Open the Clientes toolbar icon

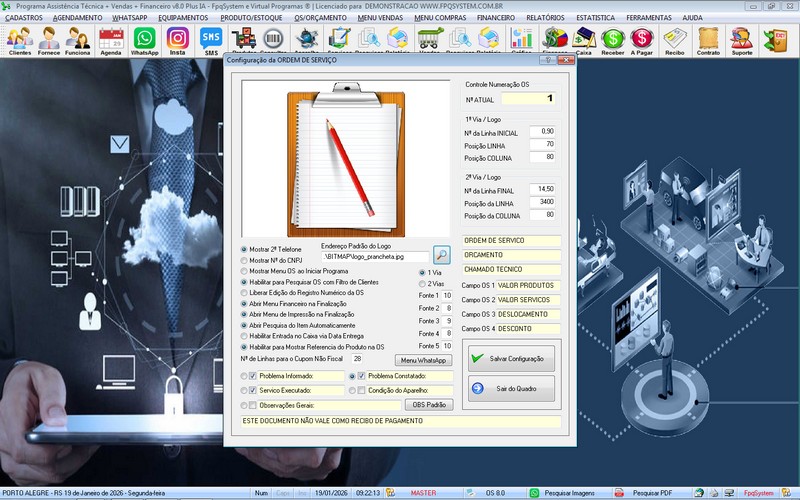point(19,40)
